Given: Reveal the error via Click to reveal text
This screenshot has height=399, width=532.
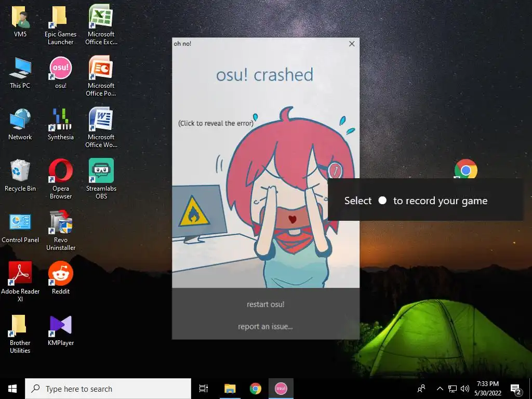Looking at the screenshot, I should point(216,123).
